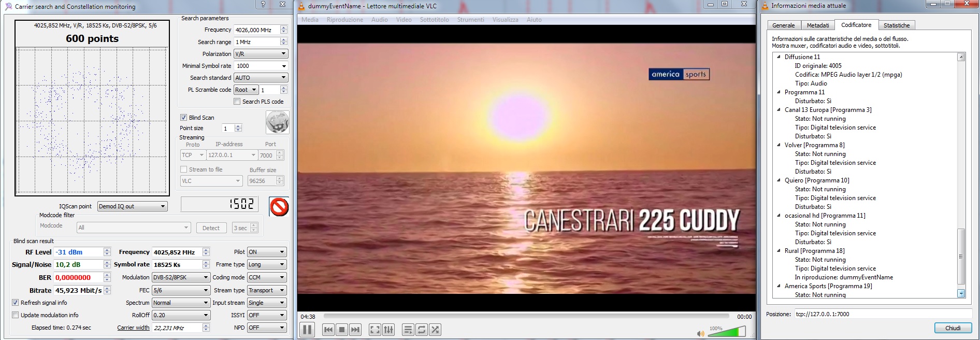The height and width of the screenshot is (340, 980).
Task: Switch to the Statistiche tab
Action: pos(897,25)
